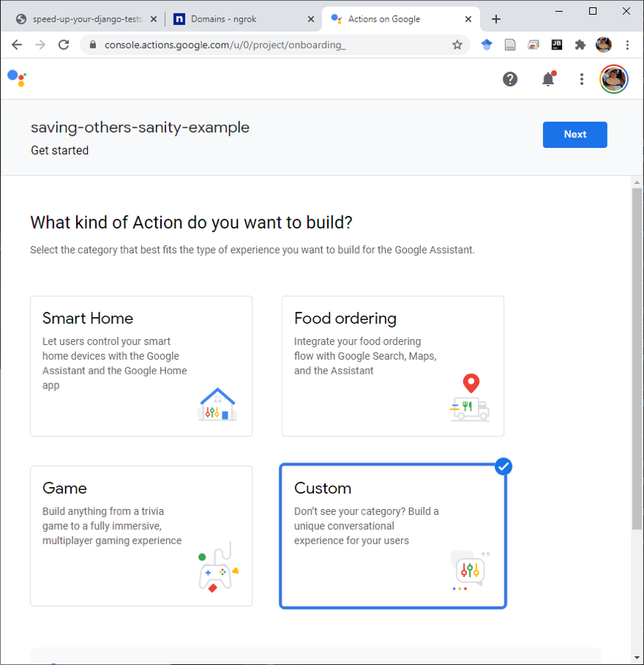Viewport: 644px width, 665px height.
Task: Go back to previous page
Action: click(17, 44)
